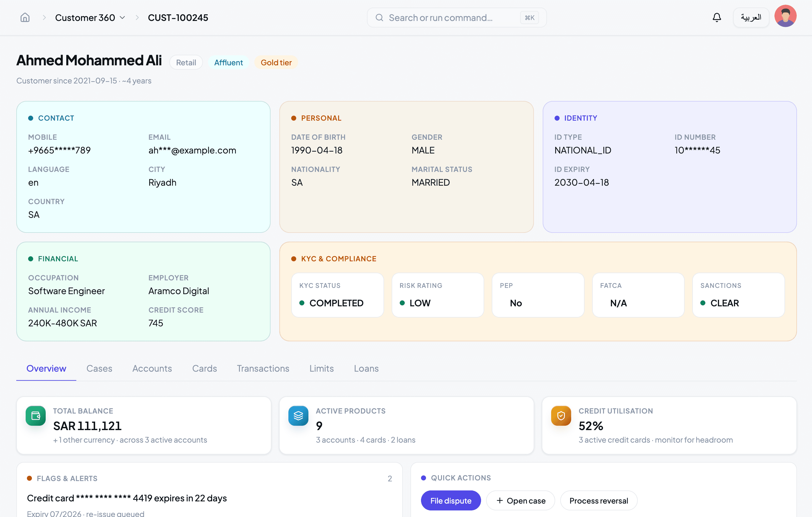812x517 pixels.
Task: Click employer Aramco Digital
Action: (x=179, y=291)
